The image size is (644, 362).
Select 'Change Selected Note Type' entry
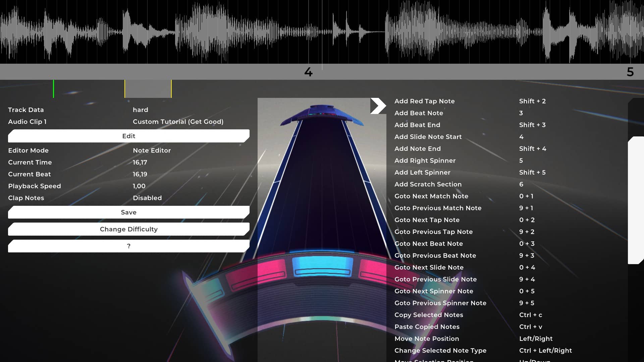pos(440,351)
